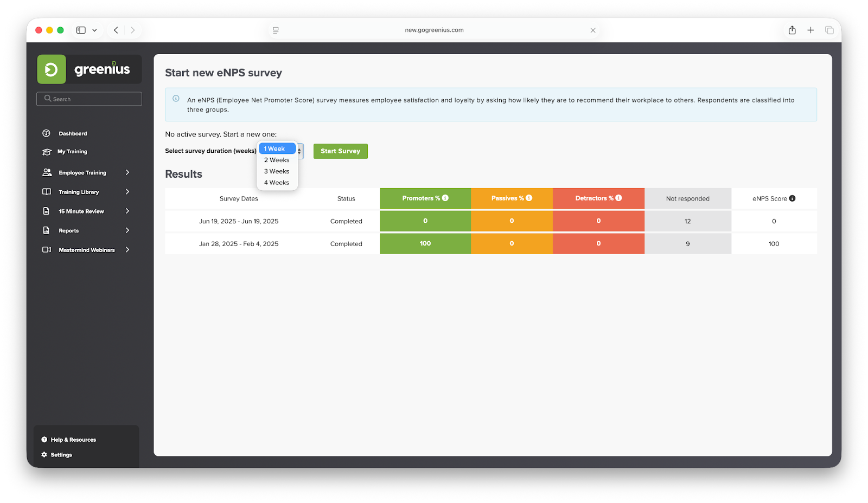Select the 1 Week duration option

tap(277, 149)
